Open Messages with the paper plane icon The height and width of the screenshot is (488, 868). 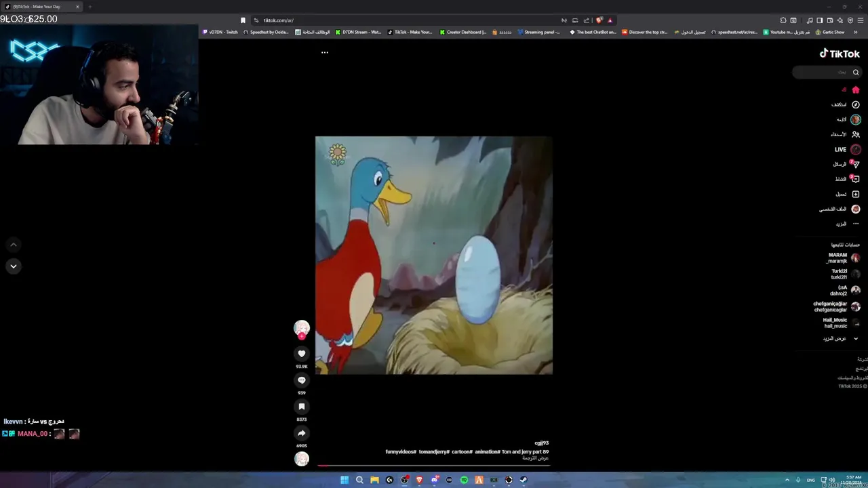pyautogui.click(x=856, y=164)
